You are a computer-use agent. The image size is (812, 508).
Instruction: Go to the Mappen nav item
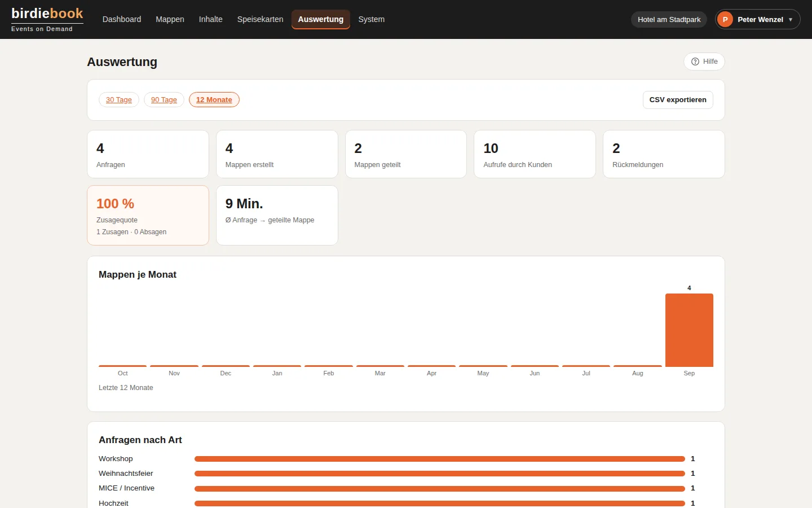tap(170, 19)
